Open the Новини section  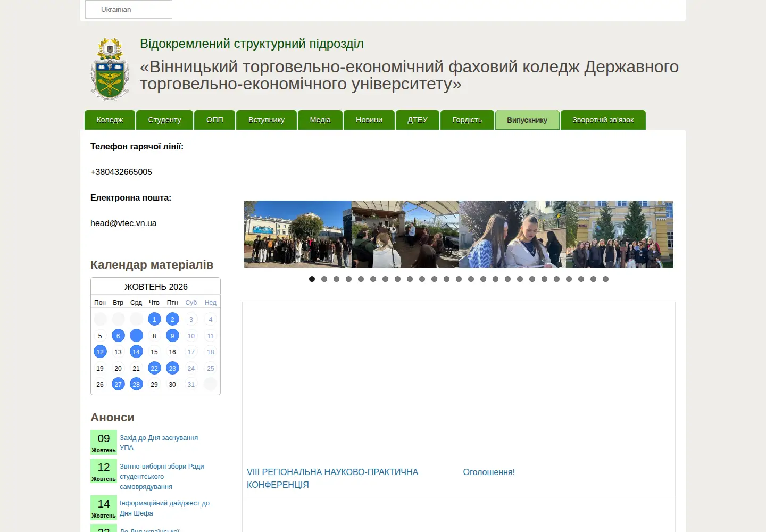[x=369, y=120]
